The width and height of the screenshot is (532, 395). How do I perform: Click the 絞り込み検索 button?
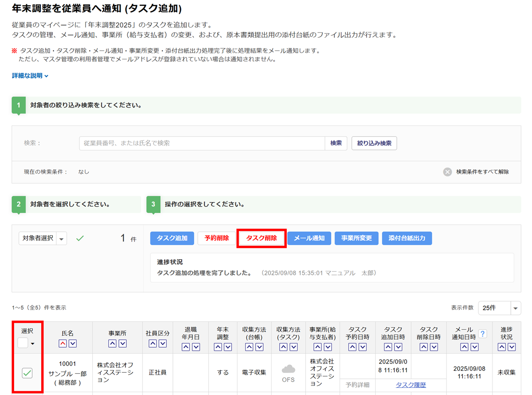click(374, 143)
